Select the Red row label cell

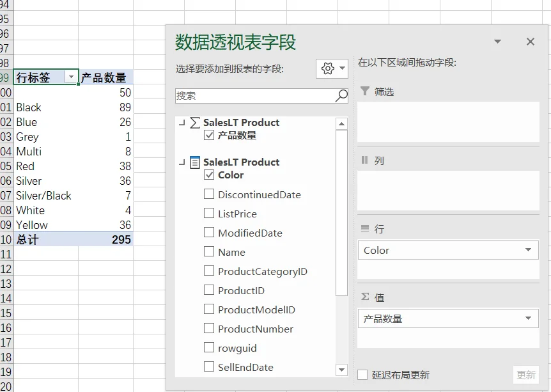pos(46,166)
